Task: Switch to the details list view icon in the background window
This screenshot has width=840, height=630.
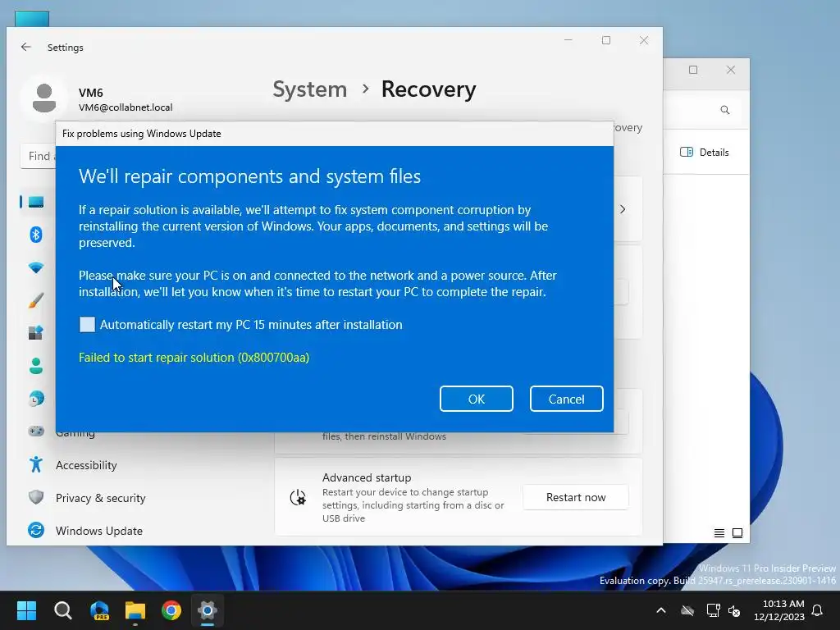Action: pos(719,533)
